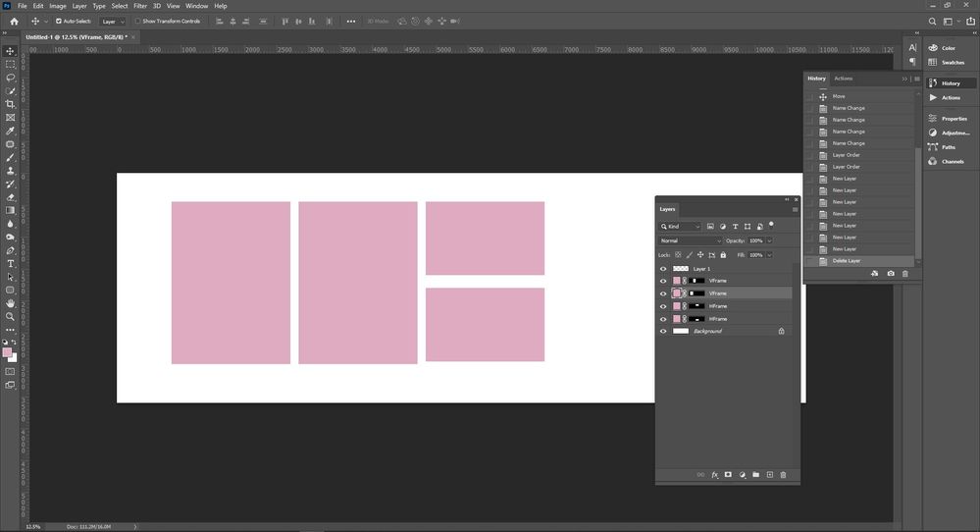Create new fill or adjustment layer
This screenshot has height=532, width=980.
[x=742, y=475]
